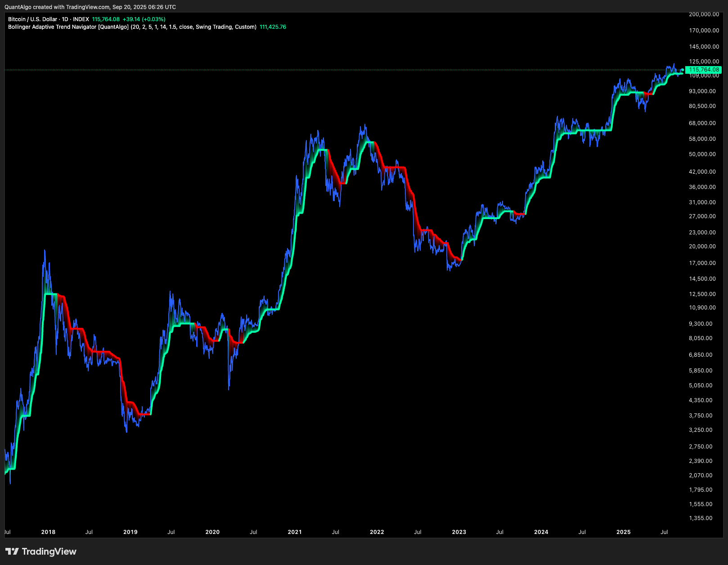Screen dimensions: 728x565
Task: Click the 68,000.00 price axis label
Action: [702, 123]
